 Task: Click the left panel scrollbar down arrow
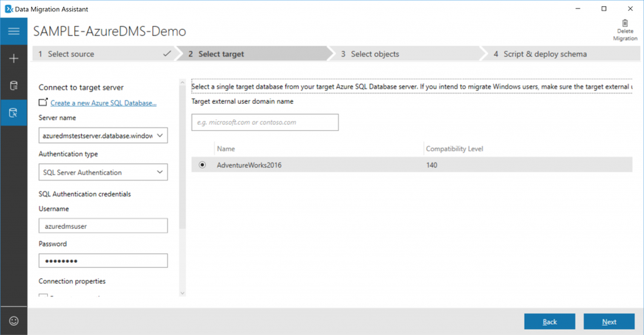point(182,293)
